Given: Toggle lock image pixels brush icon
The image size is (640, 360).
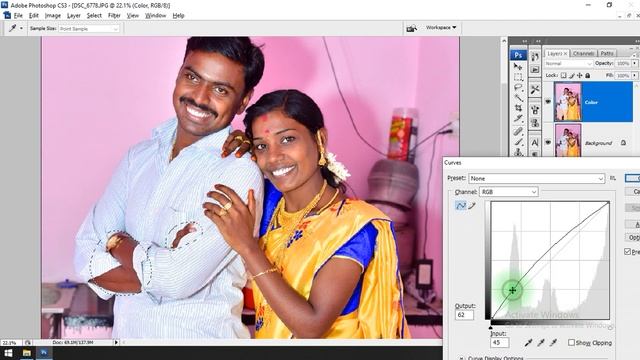Looking at the screenshot, I should 571,76.
